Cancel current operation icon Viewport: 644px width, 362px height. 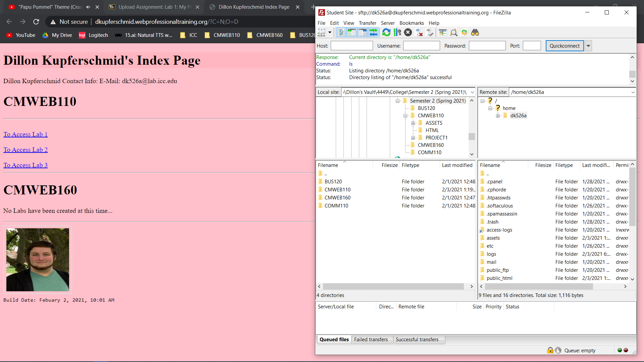408,33
